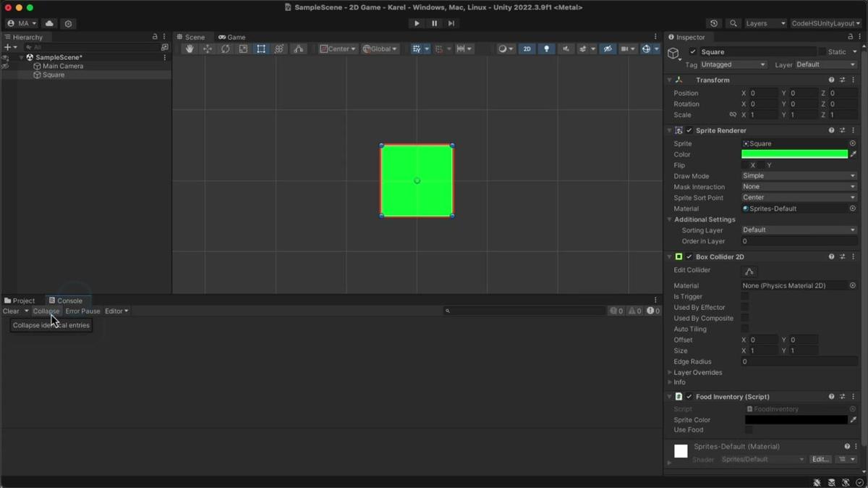The image size is (868, 488).
Task: Enable Used By Effector checkbox
Action: [x=745, y=307]
